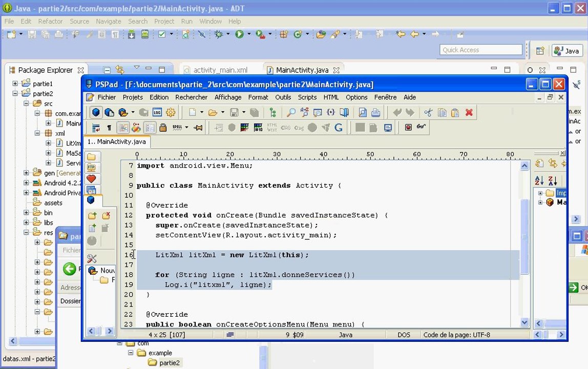Expand the libs folder node

click(x=26, y=222)
